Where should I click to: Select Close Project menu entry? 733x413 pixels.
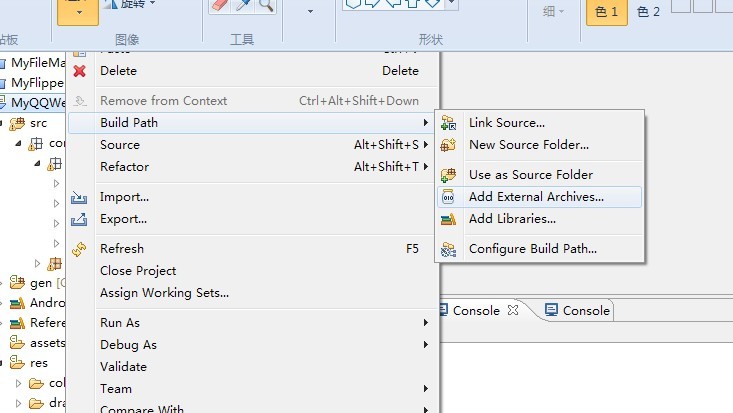coord(253,271)
